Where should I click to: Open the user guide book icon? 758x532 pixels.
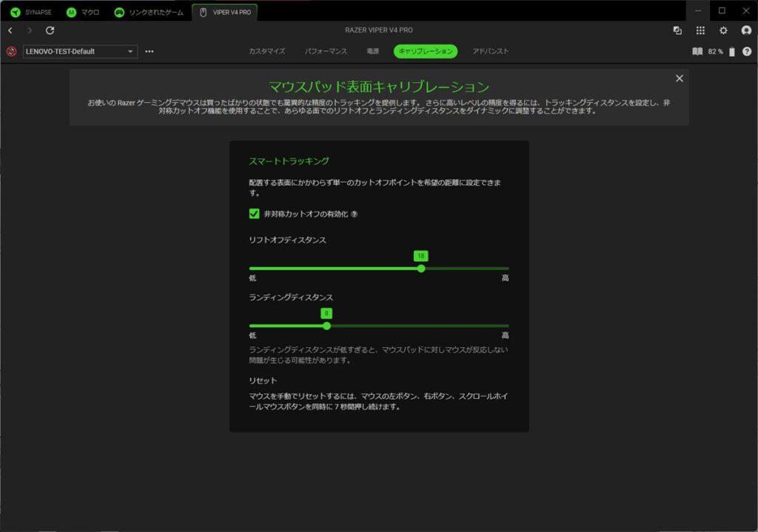pyautogui.click(x=697, y=52)
